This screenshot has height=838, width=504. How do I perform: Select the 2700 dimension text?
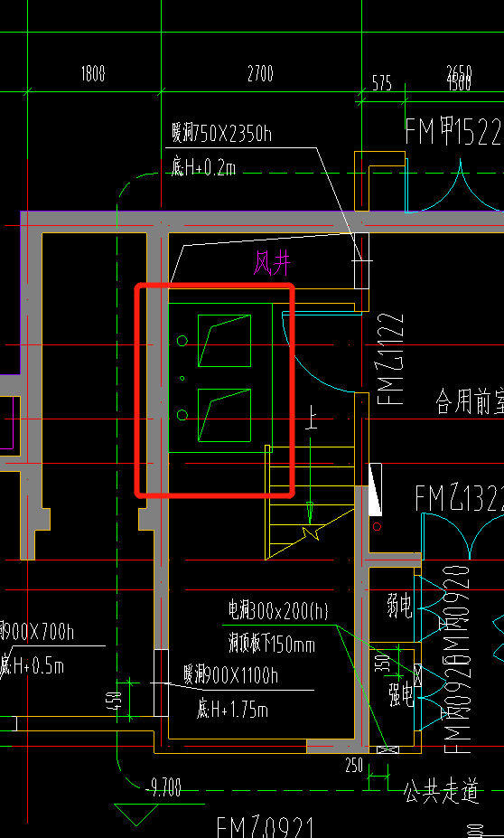coord(260,74)
